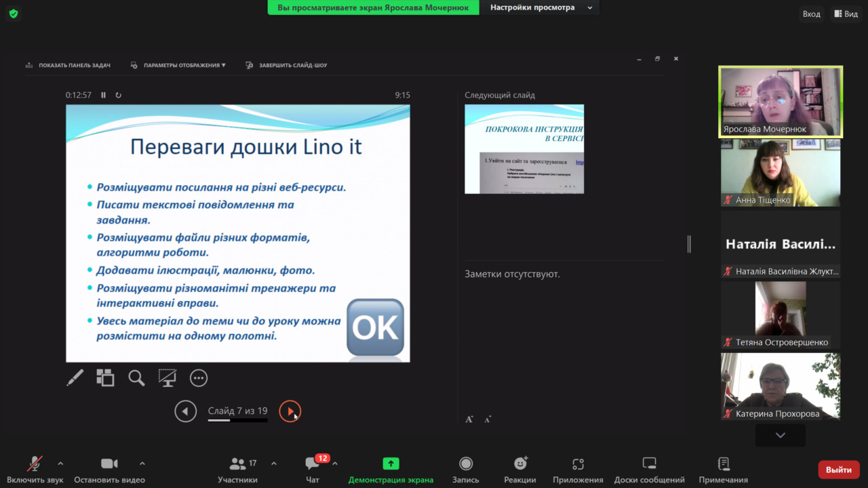Open the view settings dropdown
868x488 pixels.
tap(541, 7)
